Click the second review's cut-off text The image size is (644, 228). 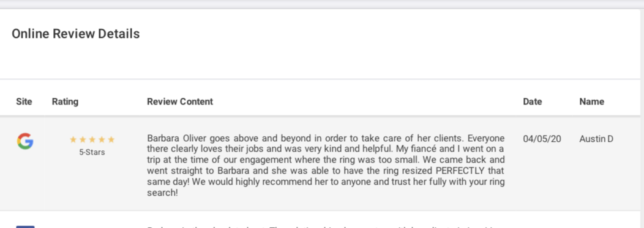pyautogui.click(x=326, y=227)
